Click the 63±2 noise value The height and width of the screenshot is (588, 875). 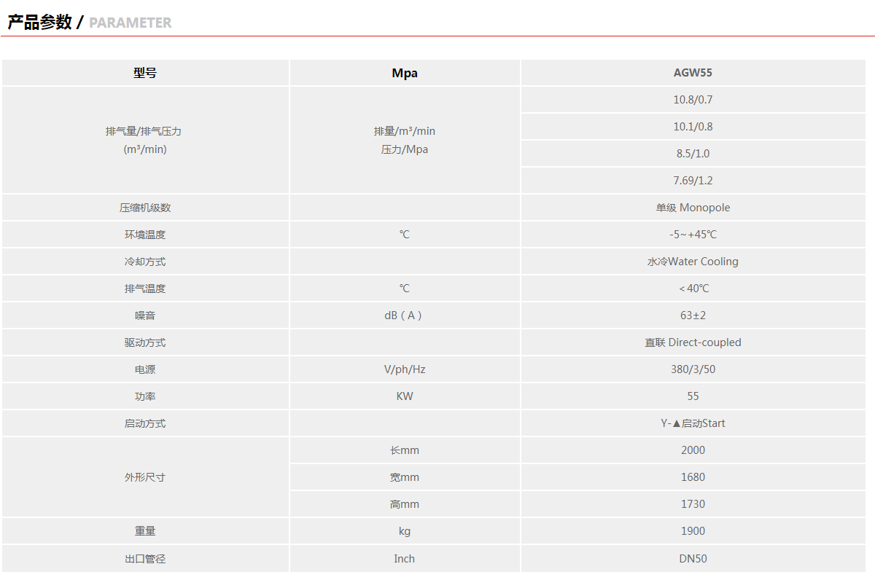(x=693, y=315)
